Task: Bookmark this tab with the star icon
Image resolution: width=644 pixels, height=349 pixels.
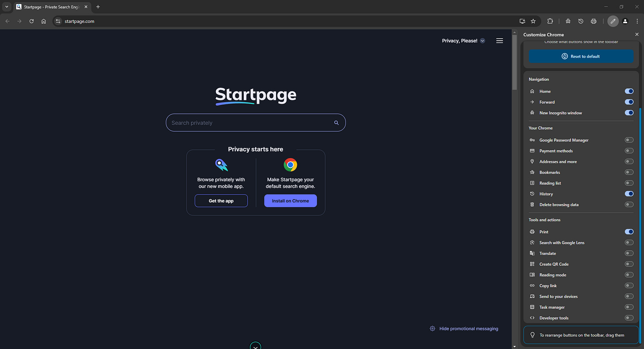Action: [533, 21]
